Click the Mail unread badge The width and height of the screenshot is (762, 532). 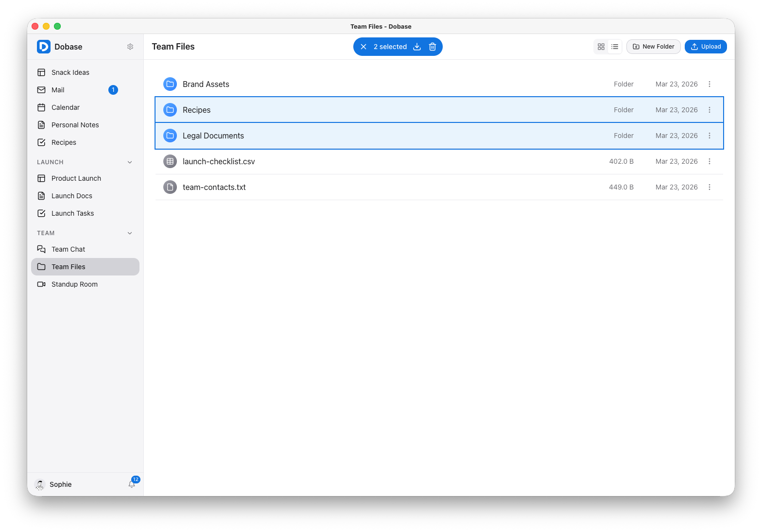tap(113, 90)
